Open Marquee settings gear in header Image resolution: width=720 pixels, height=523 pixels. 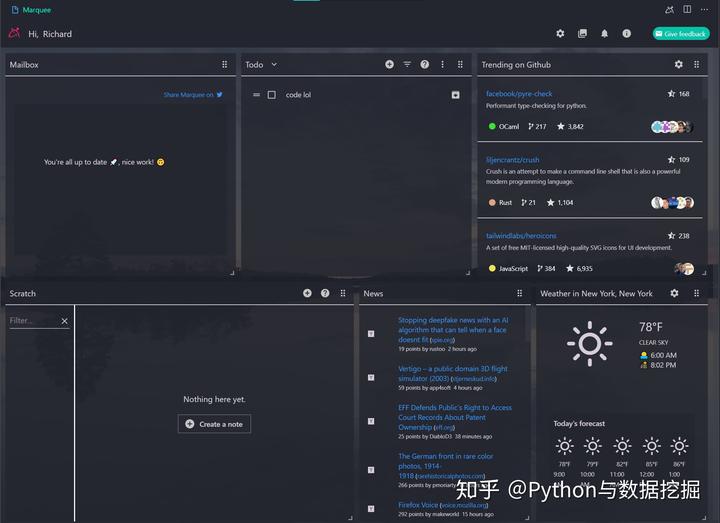[560, 34]
